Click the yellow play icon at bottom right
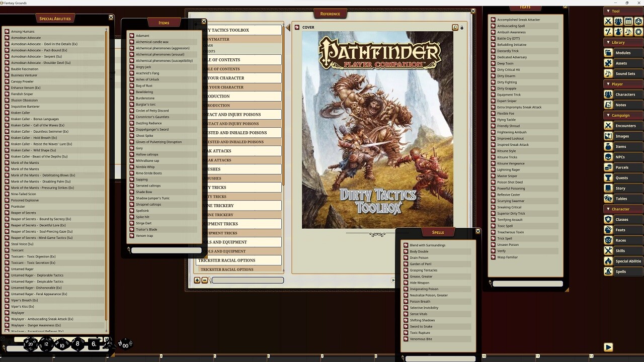 (x=608, y=347)
